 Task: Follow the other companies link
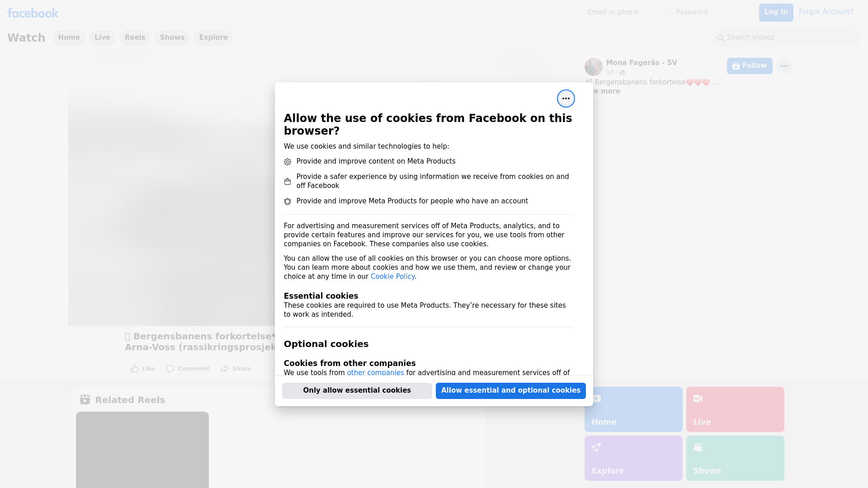pos(375,372)
